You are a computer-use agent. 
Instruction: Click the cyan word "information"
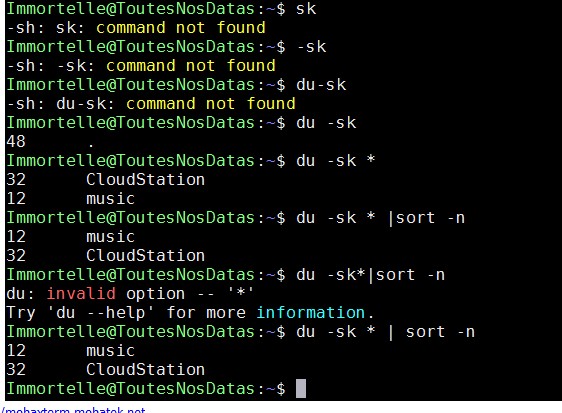(x=311, y=313)
